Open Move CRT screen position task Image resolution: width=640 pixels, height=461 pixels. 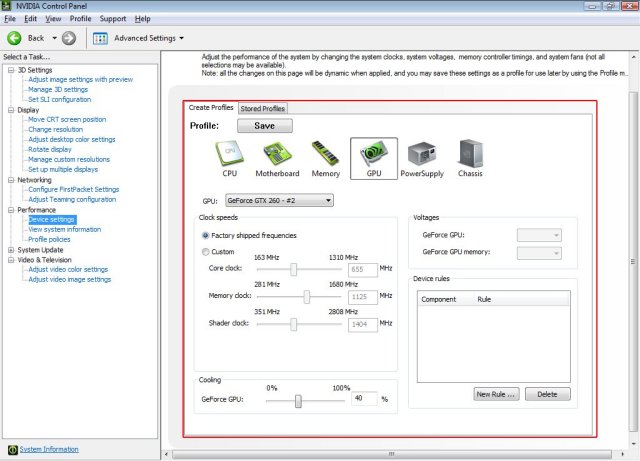[67, 119]
